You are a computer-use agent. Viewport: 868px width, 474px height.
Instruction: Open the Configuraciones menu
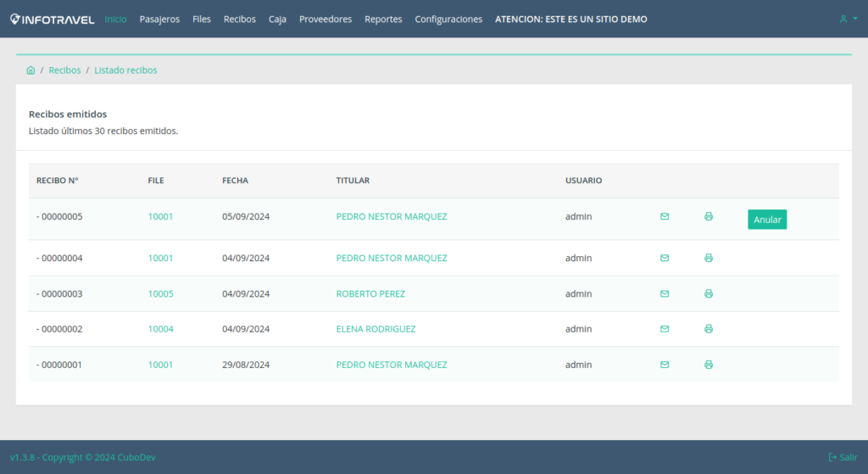(448, 19)
